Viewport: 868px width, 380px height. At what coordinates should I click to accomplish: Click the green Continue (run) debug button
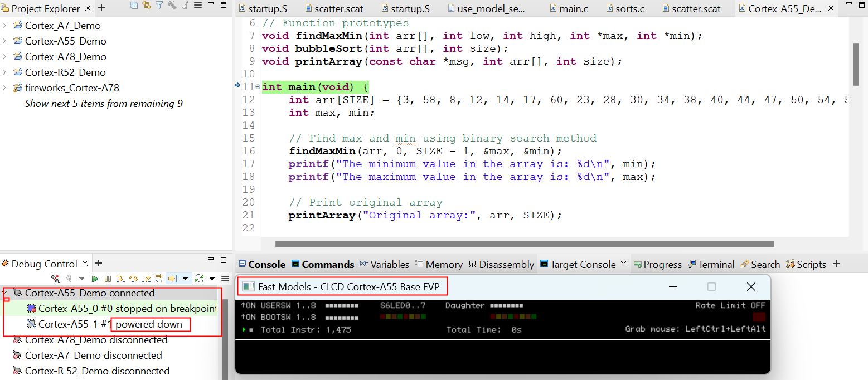(95, 279)
